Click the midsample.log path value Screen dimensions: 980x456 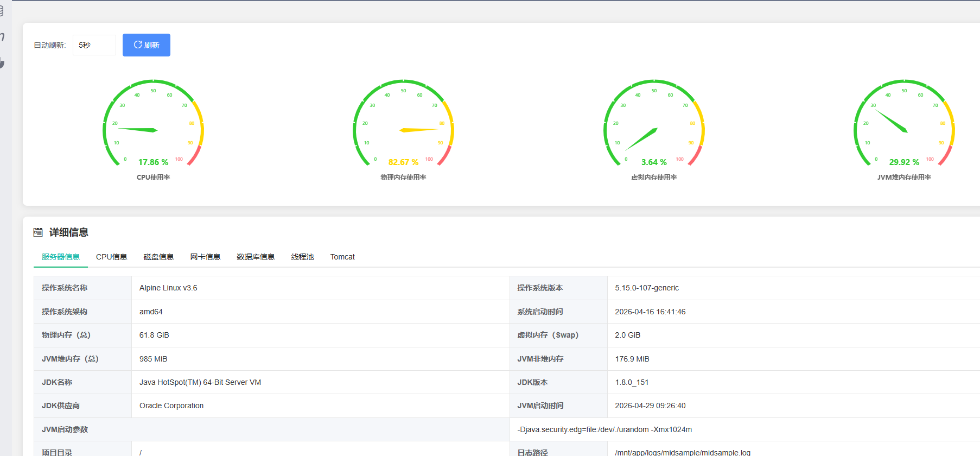point(682,452)
